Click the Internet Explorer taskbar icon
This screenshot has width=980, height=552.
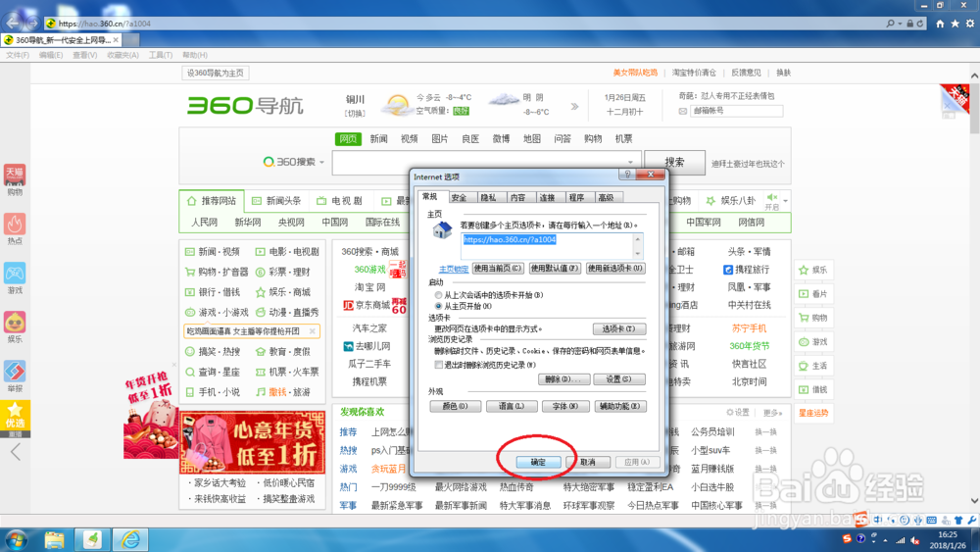tap(130, 539)
